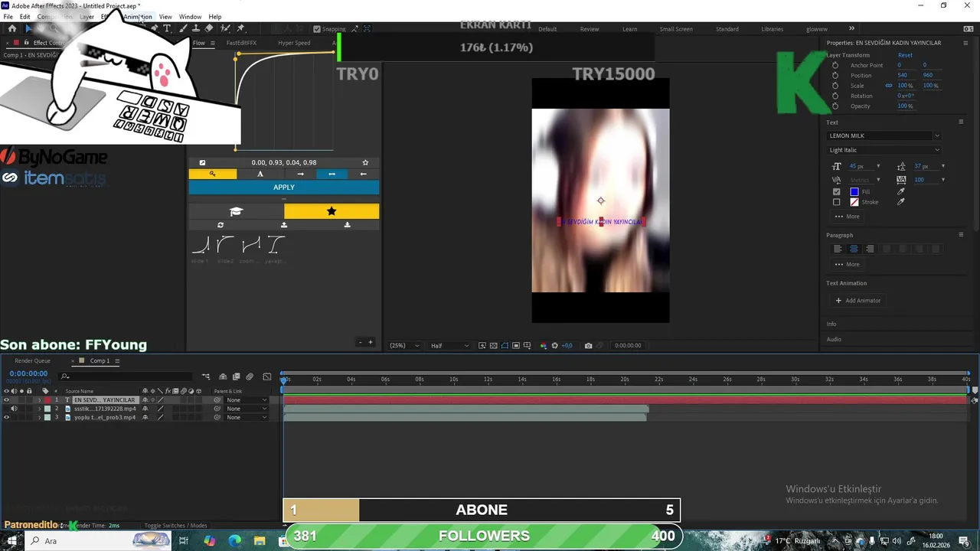This screenshot has height=551, width=980.
Task: Click Reset in Layer Transform
Action: (905, 55)
